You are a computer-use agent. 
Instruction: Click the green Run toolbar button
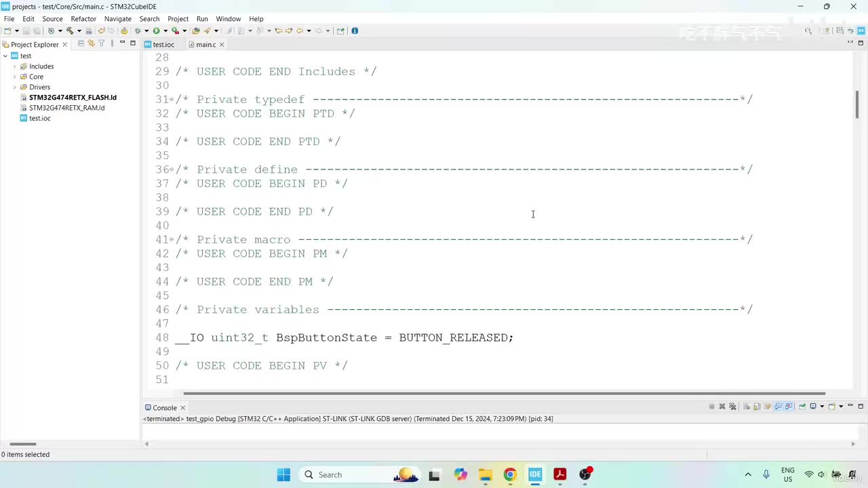156,30
